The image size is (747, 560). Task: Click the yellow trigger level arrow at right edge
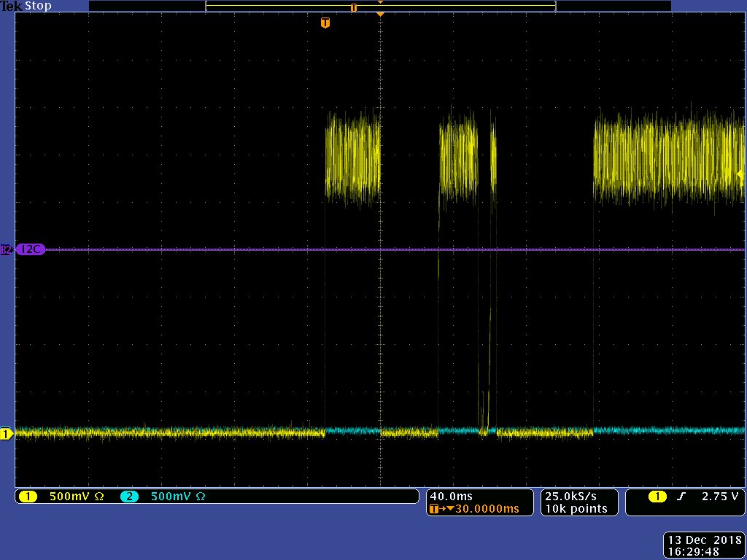click(741, 175)
